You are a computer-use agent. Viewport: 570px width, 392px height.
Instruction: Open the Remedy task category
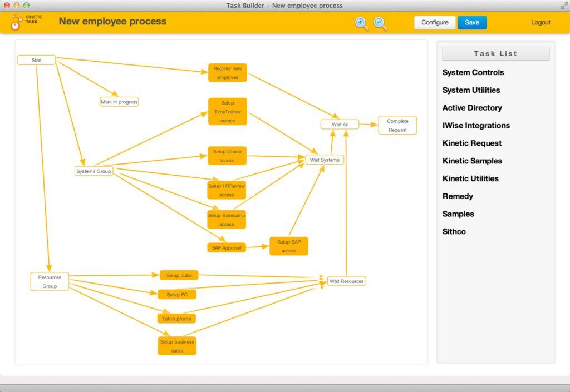(x=458, y=196)
